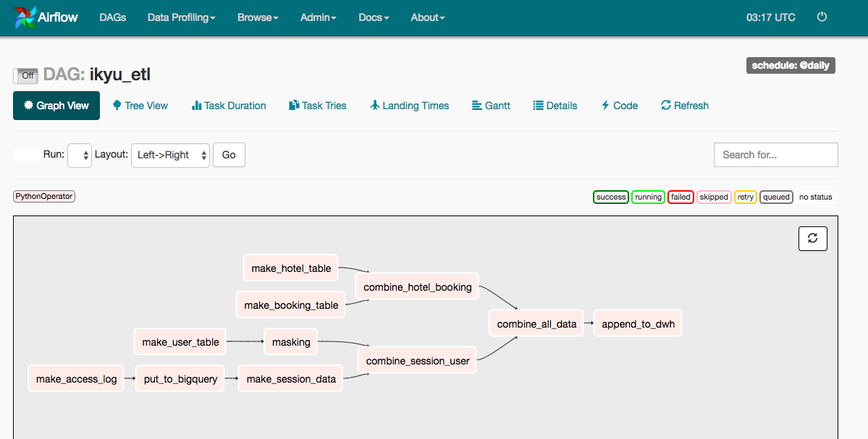
Task: Open the Landing Times tab
Action: point(410,106)
